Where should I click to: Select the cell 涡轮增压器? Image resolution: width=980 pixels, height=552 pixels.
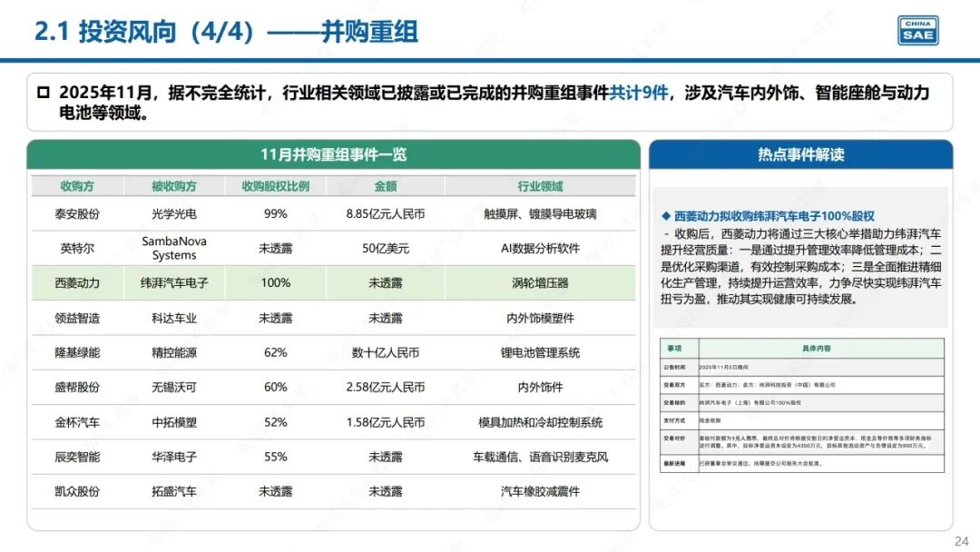(540, 283)
